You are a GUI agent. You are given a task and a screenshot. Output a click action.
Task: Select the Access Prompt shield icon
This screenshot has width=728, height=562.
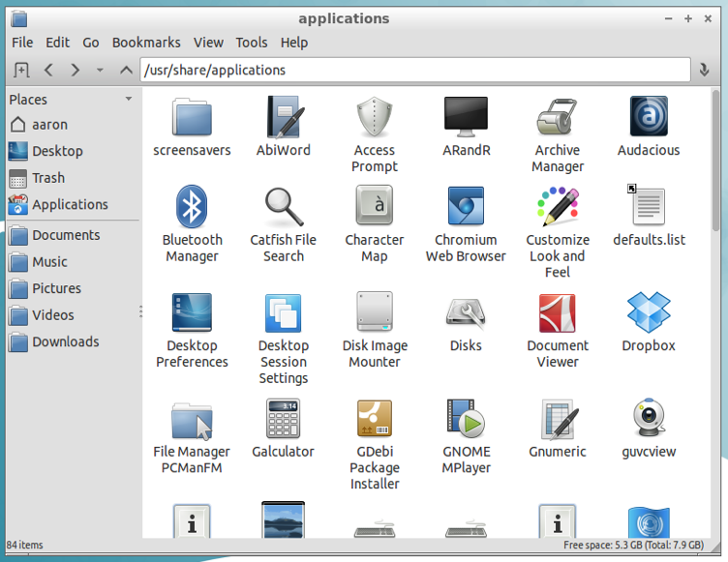tap(375, 117)
